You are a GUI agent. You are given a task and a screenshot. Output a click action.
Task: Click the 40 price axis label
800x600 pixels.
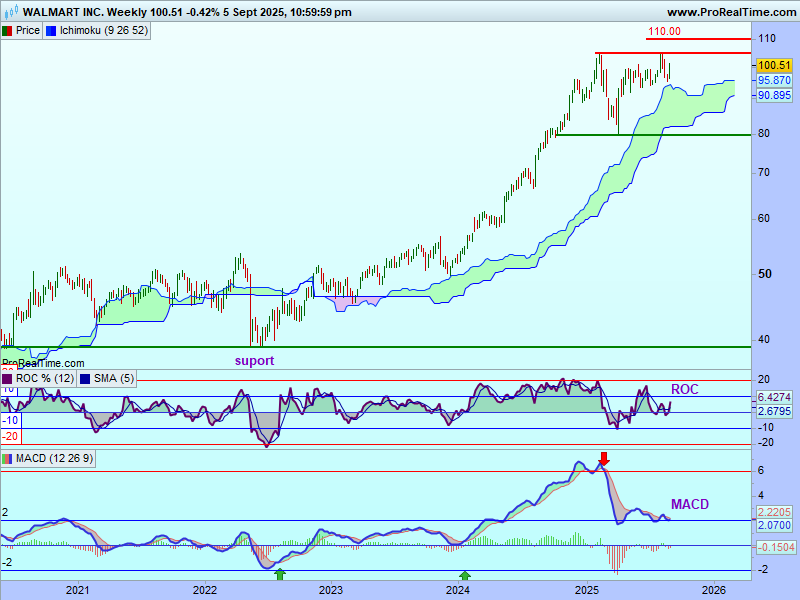764,340
